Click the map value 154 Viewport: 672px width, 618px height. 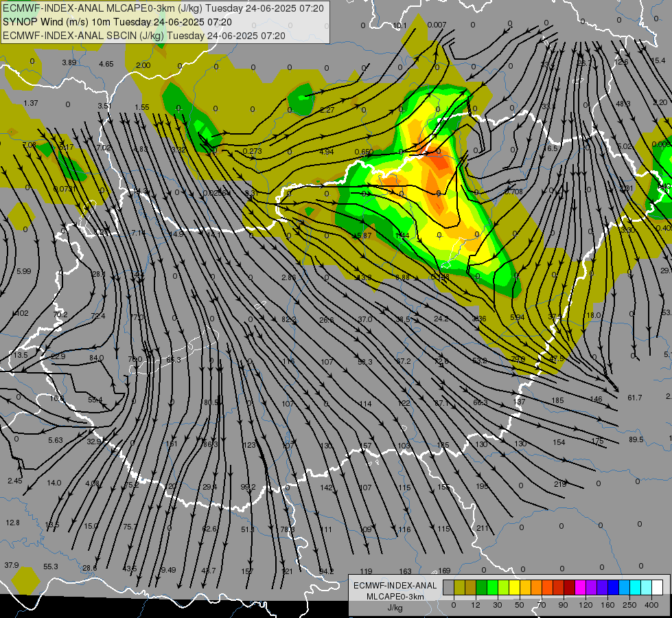(x=559, y=442)
